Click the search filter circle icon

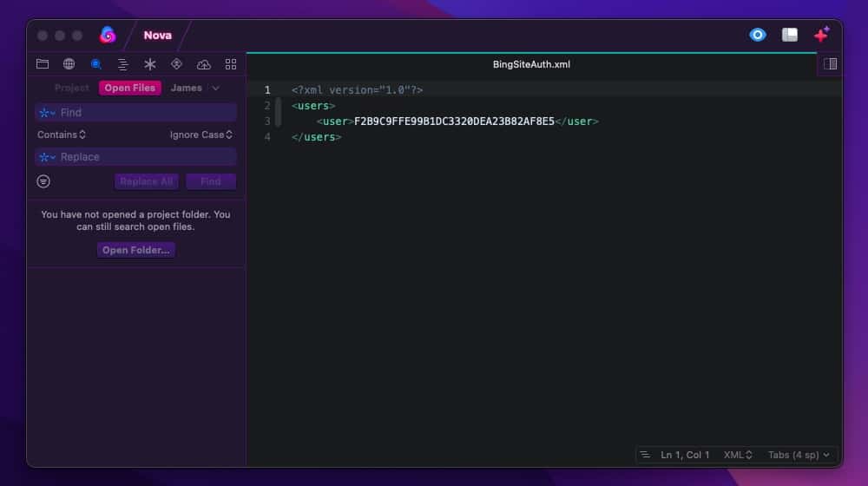point(43,181)
